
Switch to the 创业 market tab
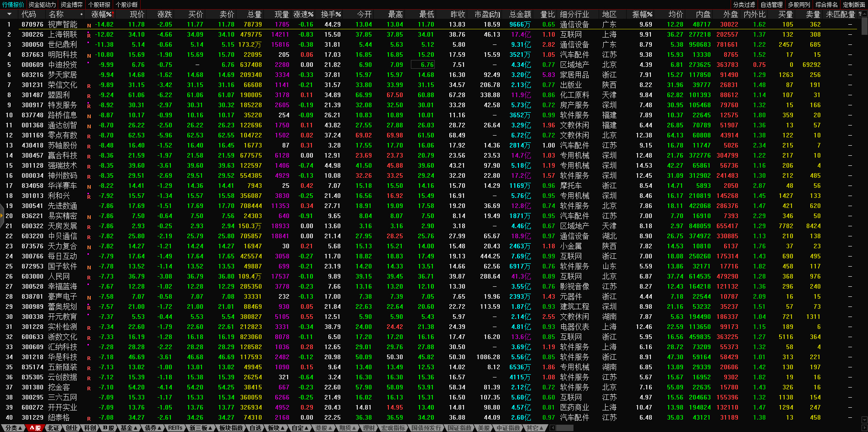coord(71,428)
